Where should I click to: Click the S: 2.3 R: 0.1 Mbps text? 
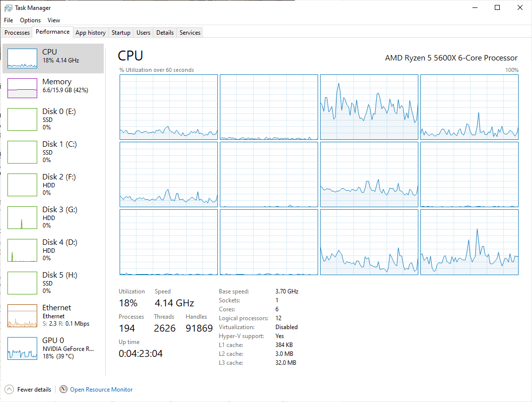[66, 324]
